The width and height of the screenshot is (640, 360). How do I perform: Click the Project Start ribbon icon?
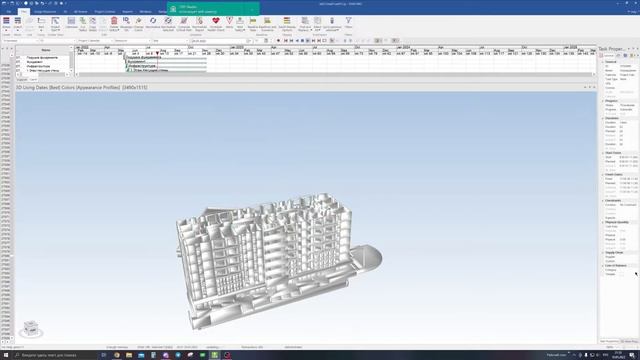click(55, 24)
